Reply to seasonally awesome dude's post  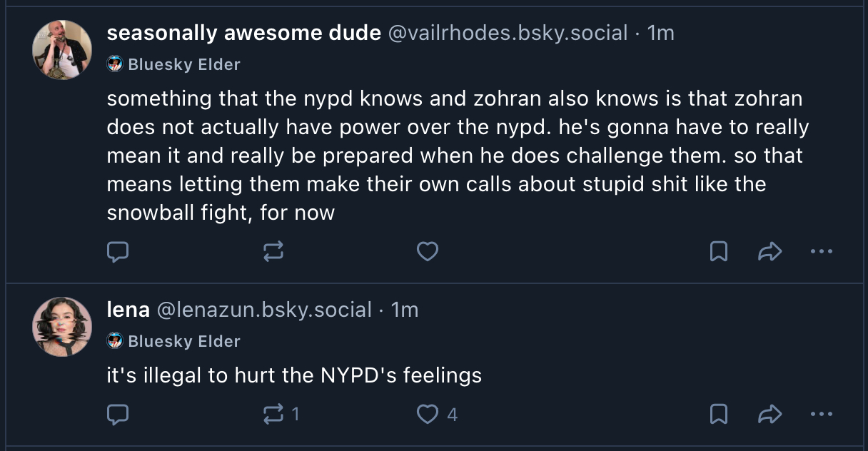pos(118,251)
